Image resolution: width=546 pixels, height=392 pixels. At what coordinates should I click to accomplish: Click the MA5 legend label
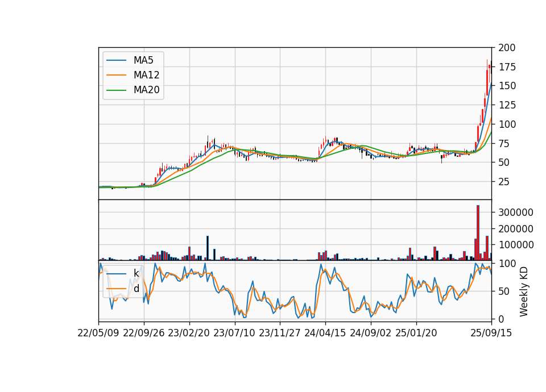pos(143,60)
